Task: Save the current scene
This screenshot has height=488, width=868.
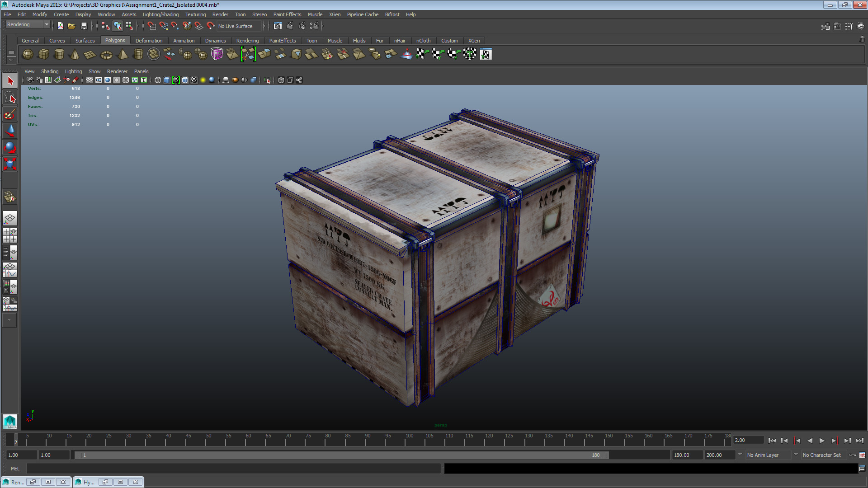Action: pos(84,26)
